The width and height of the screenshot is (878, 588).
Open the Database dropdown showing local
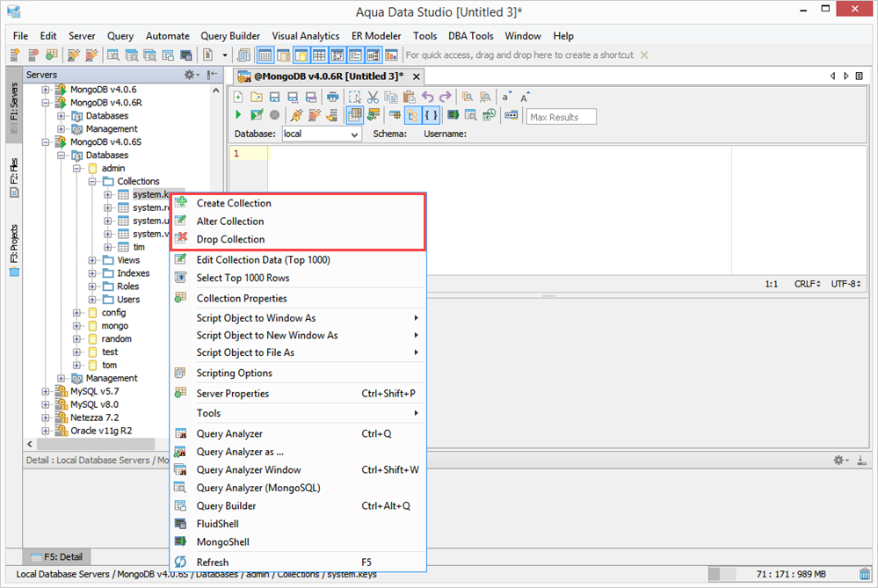point(321,134)
